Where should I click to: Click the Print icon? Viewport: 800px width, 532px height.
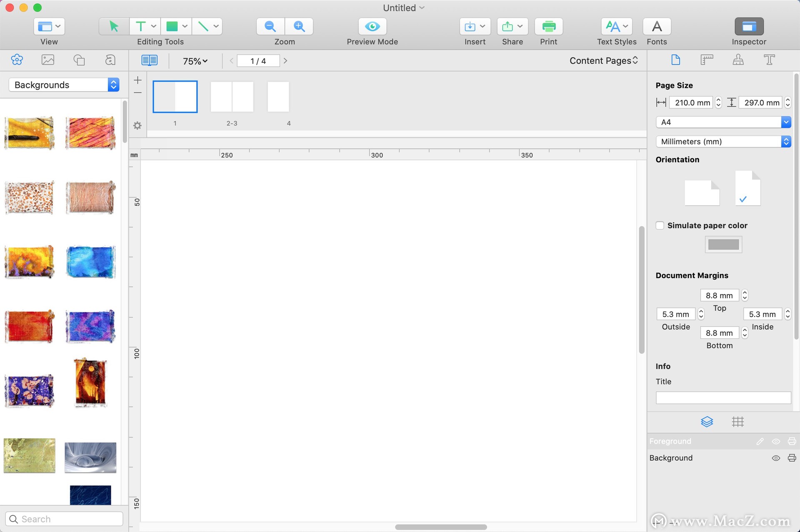(x=549, y=26)
